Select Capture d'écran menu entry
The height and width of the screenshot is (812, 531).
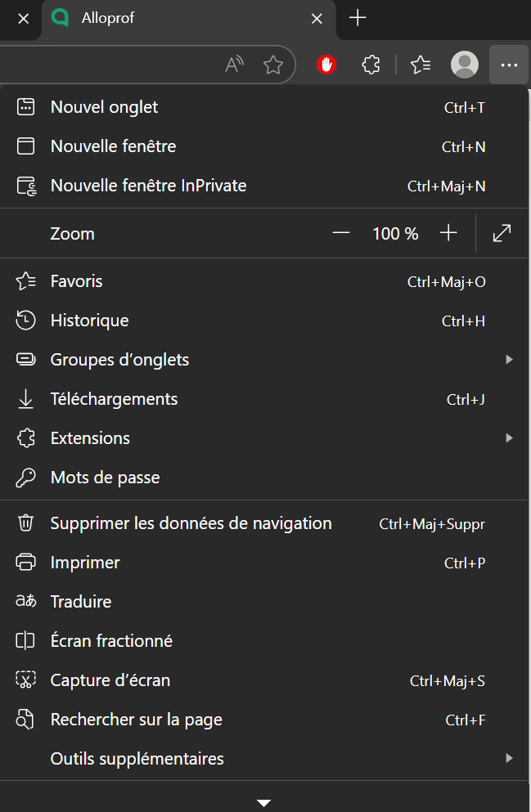(x=110, y=680)
